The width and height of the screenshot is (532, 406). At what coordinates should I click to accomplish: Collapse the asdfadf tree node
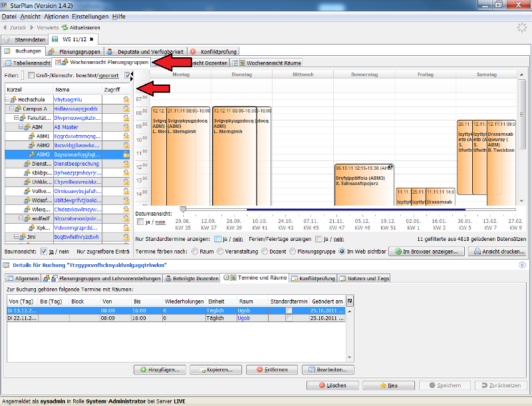click(21, 218)
